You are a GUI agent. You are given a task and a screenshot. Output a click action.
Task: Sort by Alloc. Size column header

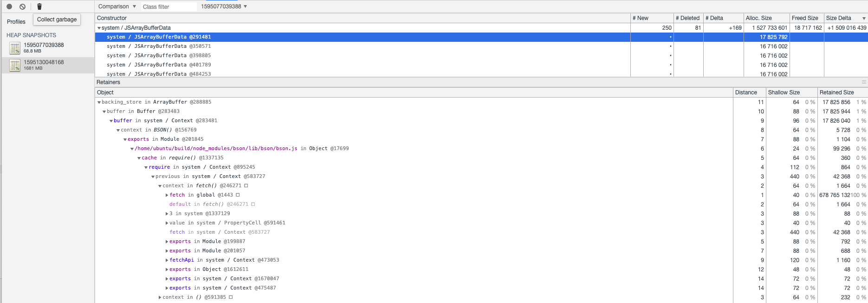tap(766, 18)
